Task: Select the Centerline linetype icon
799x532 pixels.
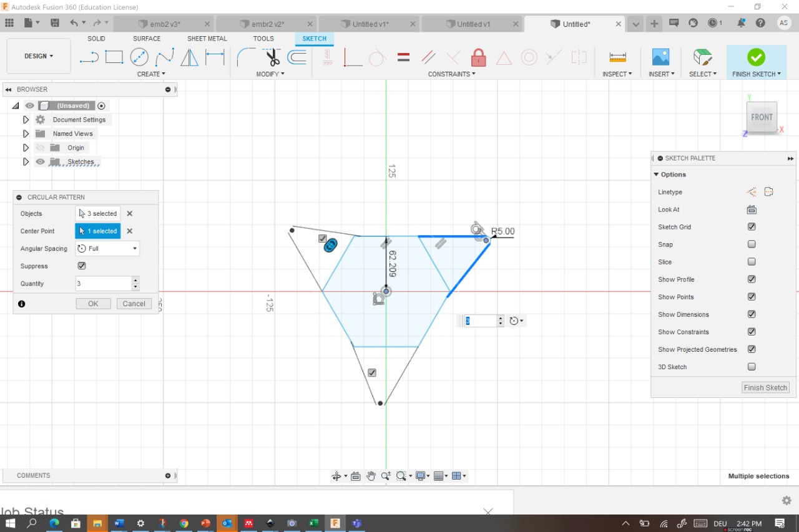Action: click(x=768, y=192)
